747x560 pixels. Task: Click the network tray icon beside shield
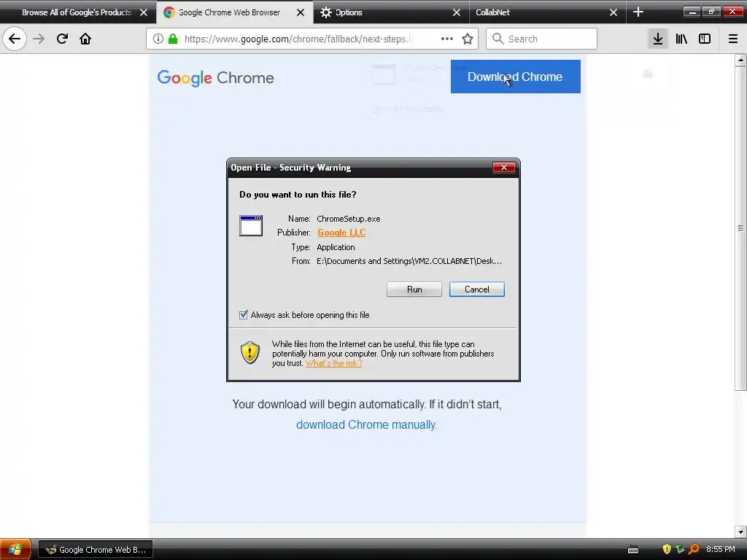(680, 549)
